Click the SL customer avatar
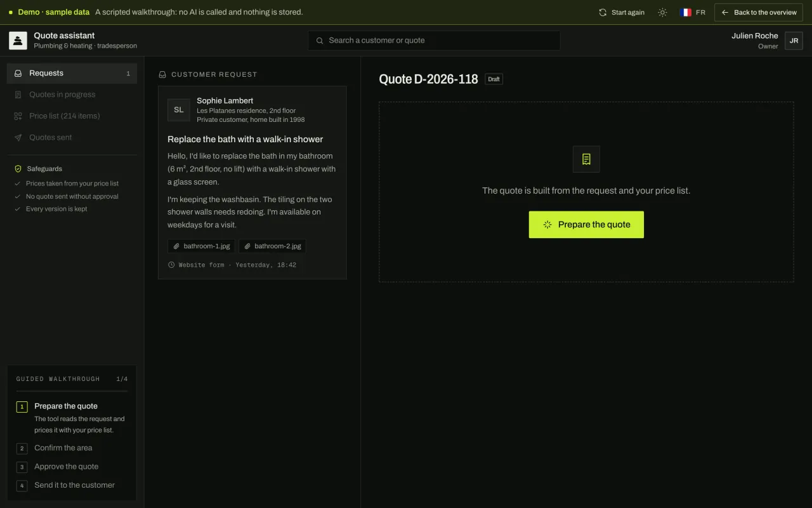The height and width of the screenshot is (508, 812). [179, 110]
